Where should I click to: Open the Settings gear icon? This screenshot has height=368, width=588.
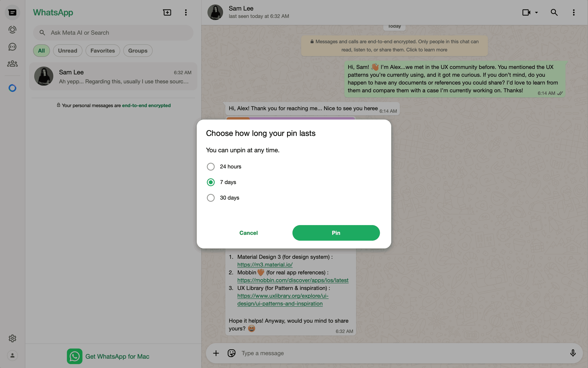[12, 338]
